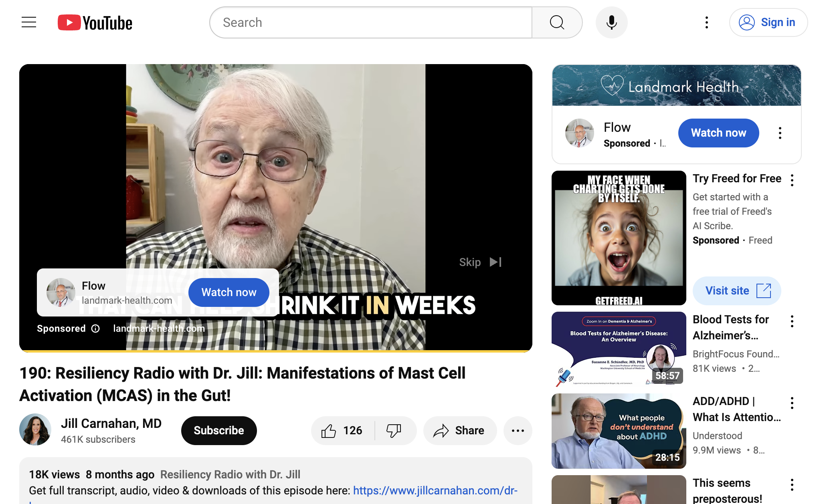Open options for the Try Freed ad

point(792,180)
